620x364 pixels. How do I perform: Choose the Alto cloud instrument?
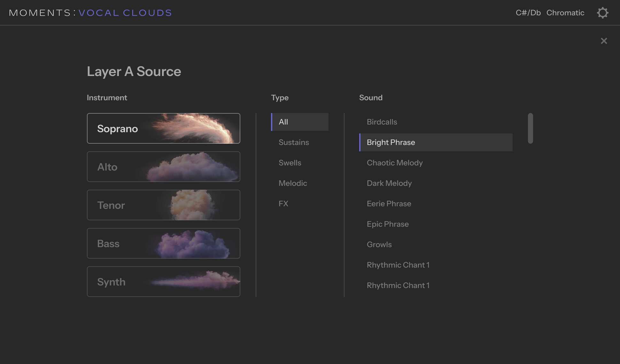click(x=163, y=167)
